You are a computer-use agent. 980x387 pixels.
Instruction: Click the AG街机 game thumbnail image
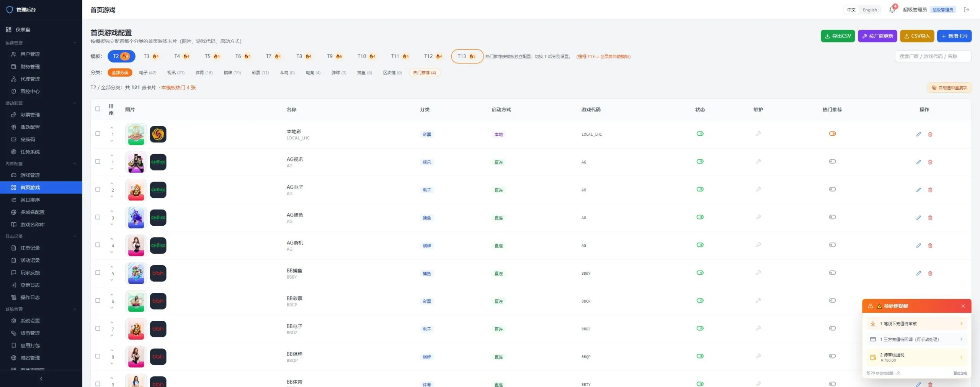136,245
